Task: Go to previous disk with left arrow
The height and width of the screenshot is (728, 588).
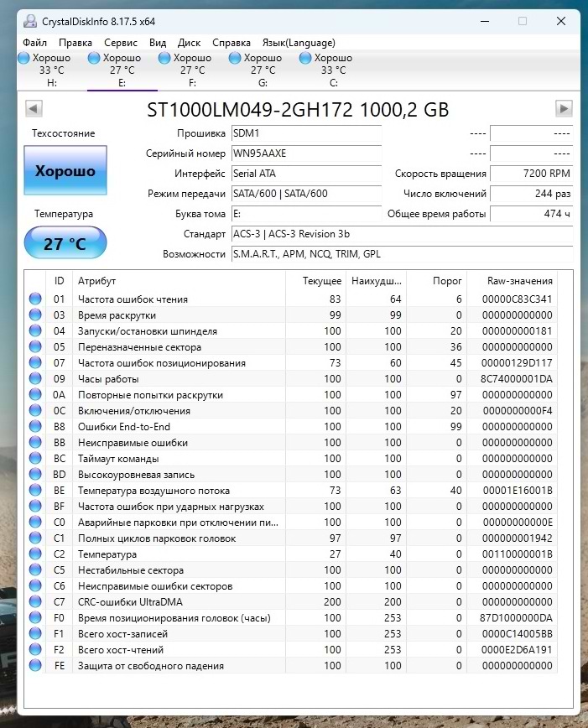Action: point(34,109)
